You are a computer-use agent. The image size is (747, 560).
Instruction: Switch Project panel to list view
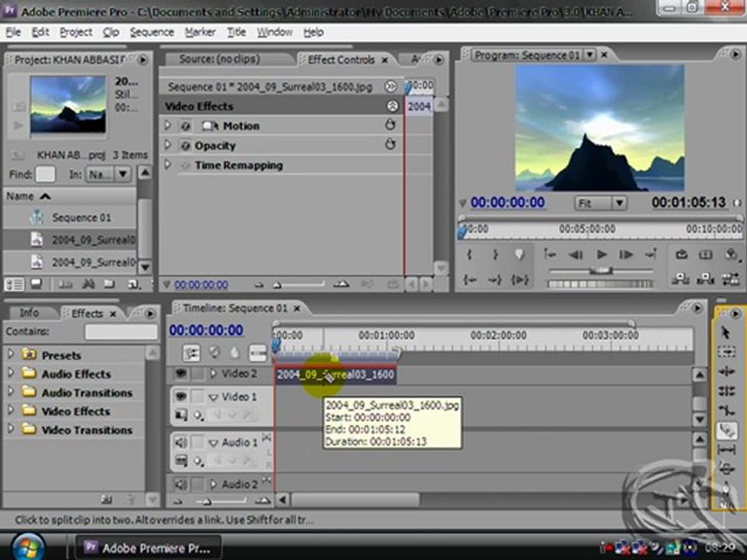(x=14, y=285)
